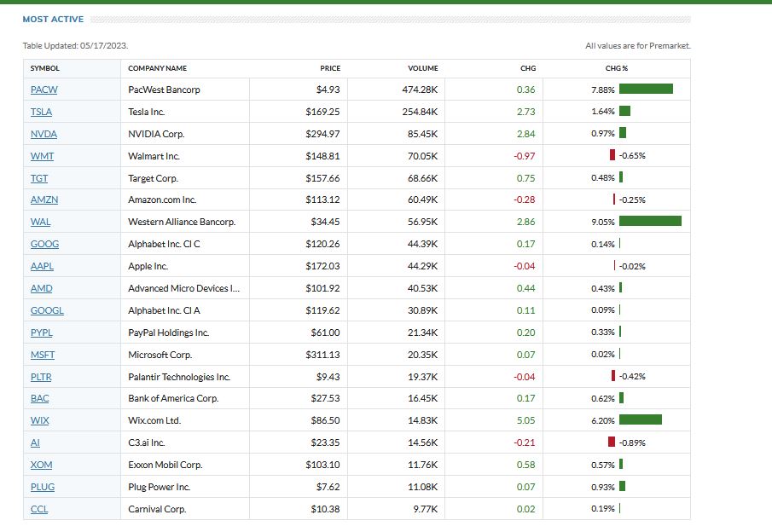
Task: Click the TSLA symbol link
Action: pos(41,112)
